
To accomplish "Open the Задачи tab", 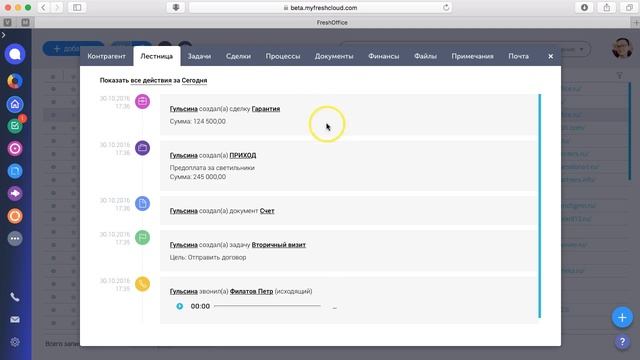I will [199, 56].
